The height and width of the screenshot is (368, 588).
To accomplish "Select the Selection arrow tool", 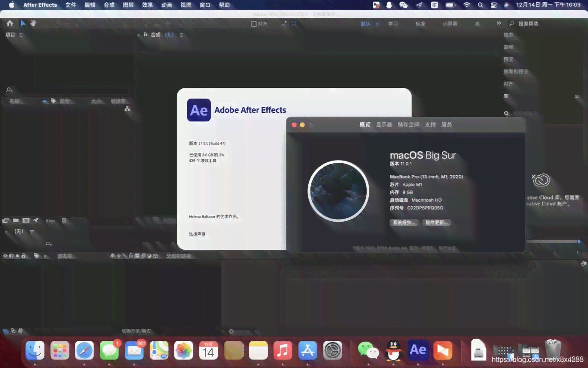I will pyautogui.click(x=23, y=23).
